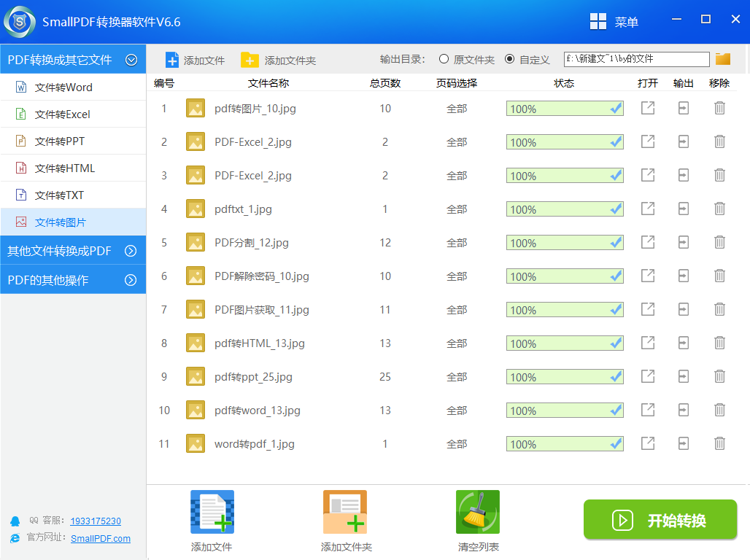Select 文件转HTML in sidebar

click(x=73, y=168)
